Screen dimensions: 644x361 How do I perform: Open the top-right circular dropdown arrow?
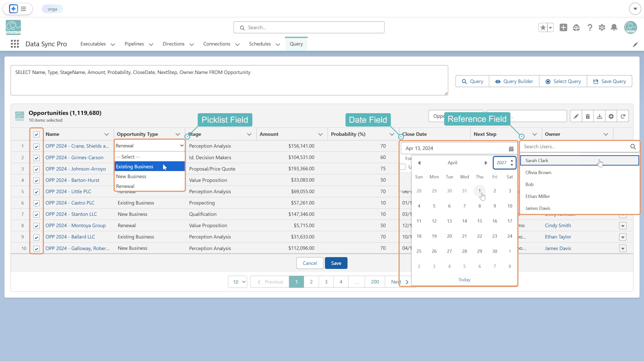pyautogui.click(x=635, y=9)
